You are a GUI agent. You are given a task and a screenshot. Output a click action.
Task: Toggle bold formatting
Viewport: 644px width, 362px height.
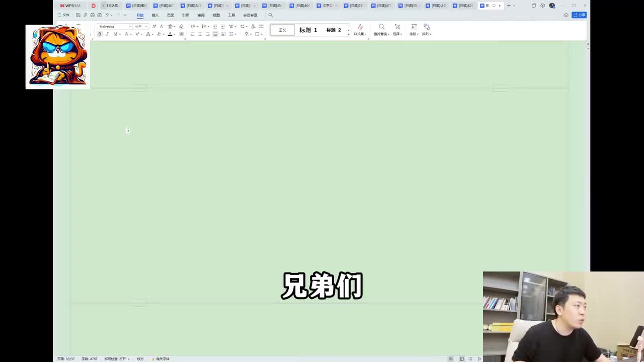(x=100, y=34)
